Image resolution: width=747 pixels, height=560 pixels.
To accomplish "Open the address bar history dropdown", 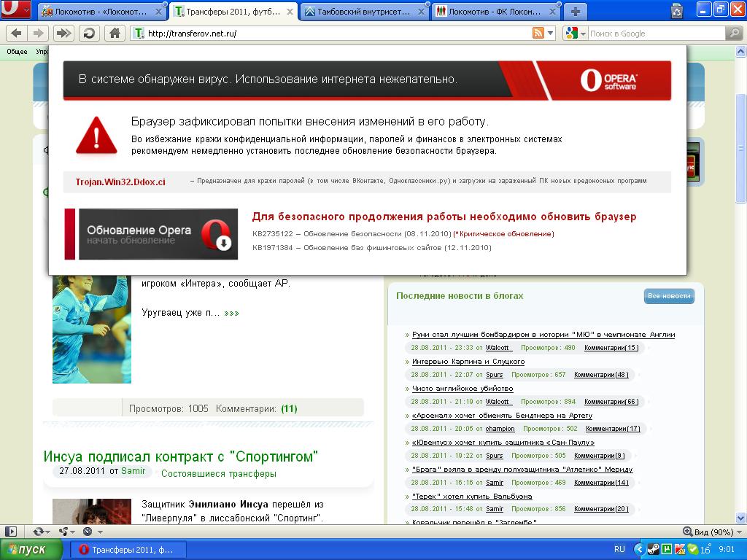I will click(551, 34).
